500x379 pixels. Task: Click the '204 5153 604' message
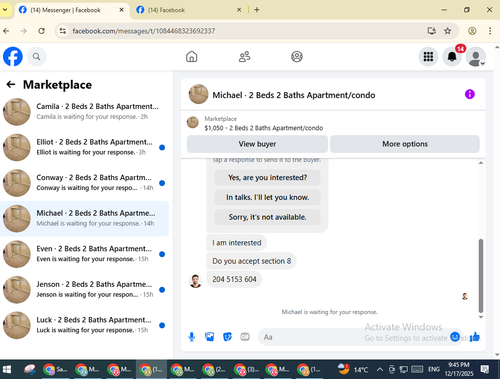(234, 279)
